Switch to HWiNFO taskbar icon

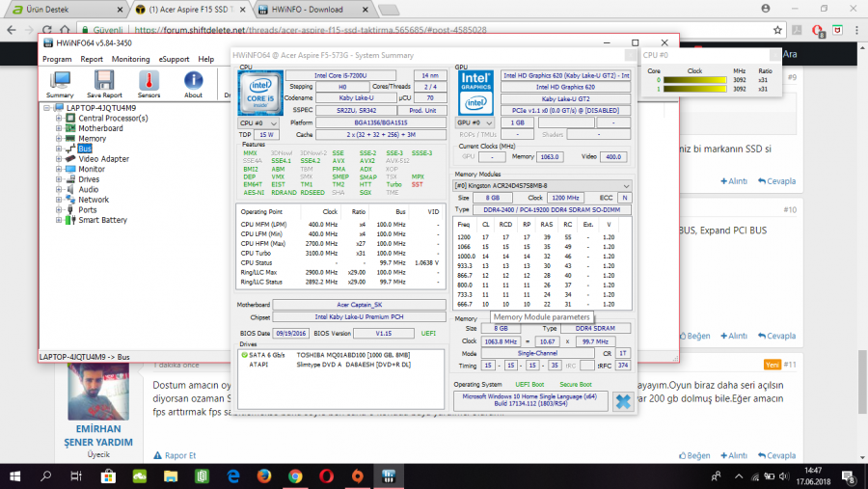pos(389,476)
